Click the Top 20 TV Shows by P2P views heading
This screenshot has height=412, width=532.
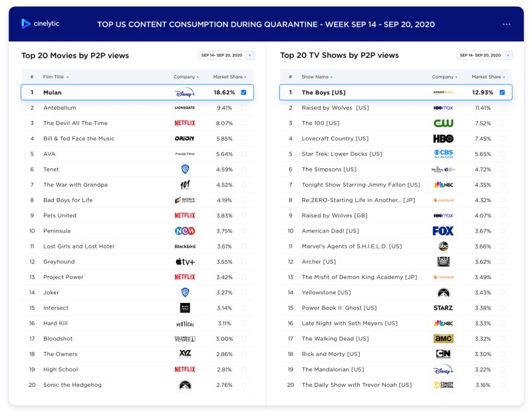tap(339, 55)
